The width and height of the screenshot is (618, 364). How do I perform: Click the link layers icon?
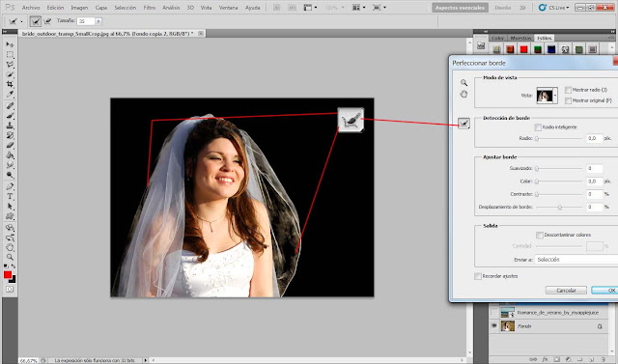click(533, 359)
